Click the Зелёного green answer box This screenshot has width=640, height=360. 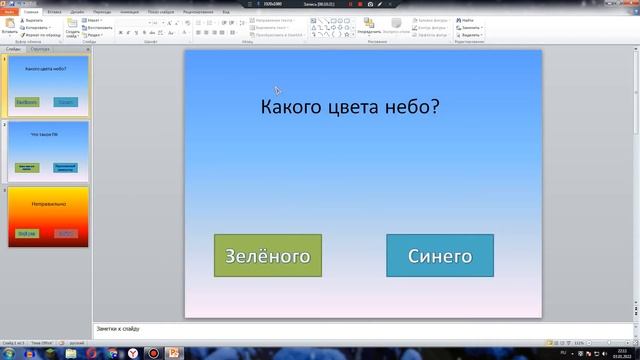[x=268, y=256]
